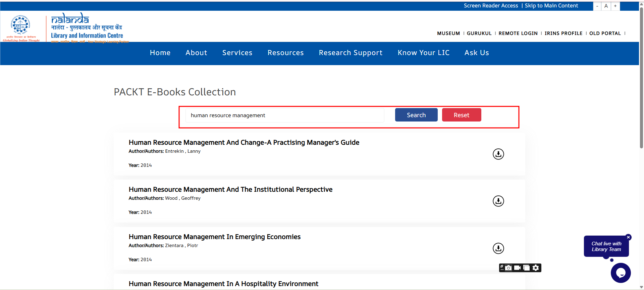Download 'The Institutional Perspective' e-book
Screen dimensions: 644x290
(x=498, y=201)
